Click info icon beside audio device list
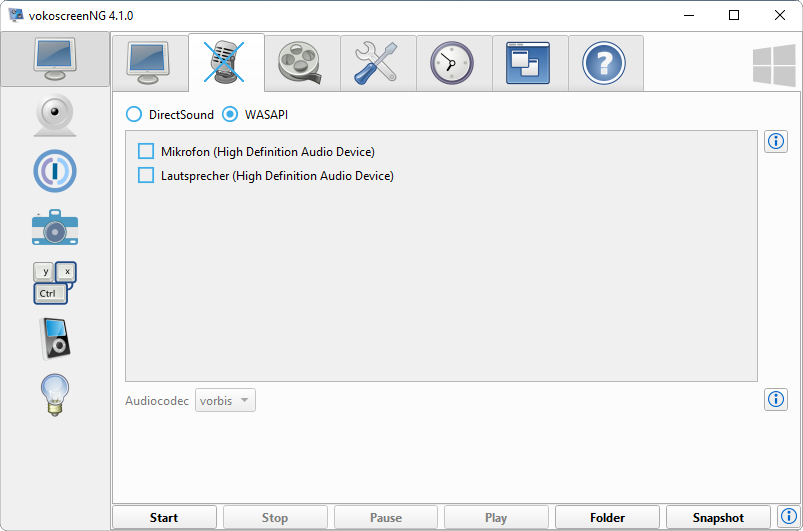The image size is (803, 531). (775, 142)
